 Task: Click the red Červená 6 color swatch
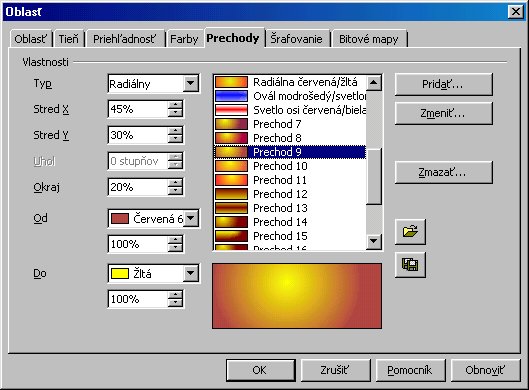tap(120, 219)
